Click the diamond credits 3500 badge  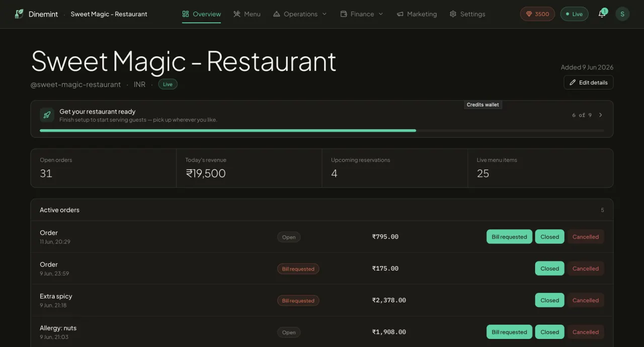(537, 14)
